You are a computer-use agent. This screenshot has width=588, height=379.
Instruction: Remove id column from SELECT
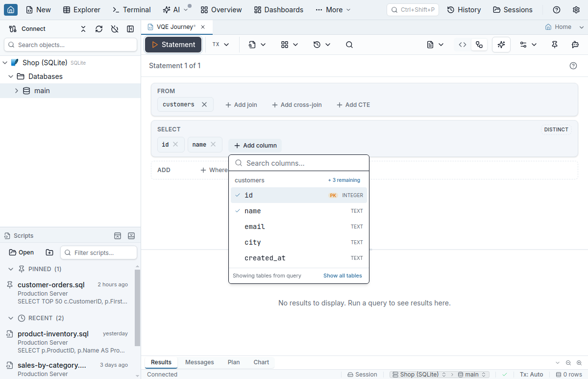[x=175, y=145]
